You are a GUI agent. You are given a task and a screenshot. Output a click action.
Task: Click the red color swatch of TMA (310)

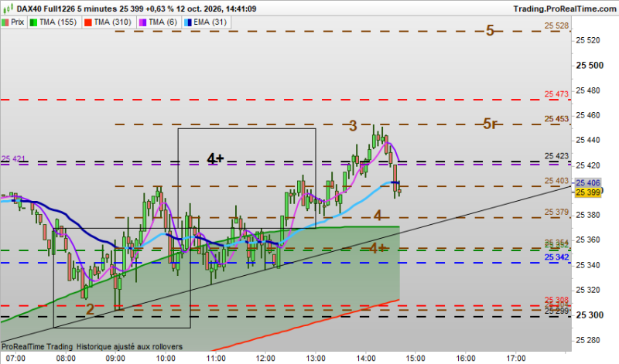pos(88,22)
